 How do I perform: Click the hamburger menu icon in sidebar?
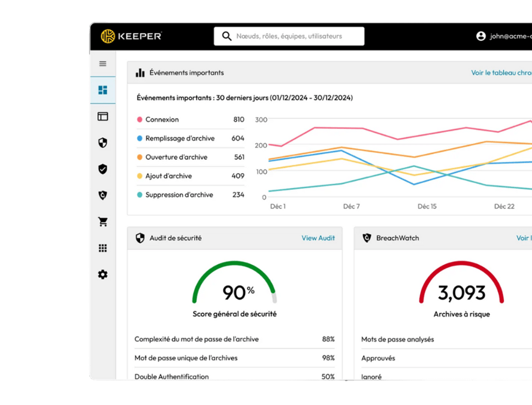(102, 64)
